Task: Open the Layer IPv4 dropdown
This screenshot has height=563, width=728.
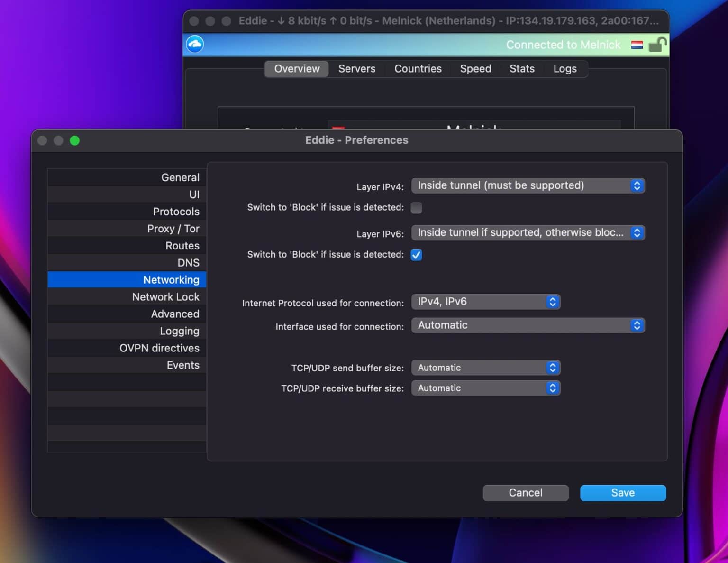Action: (x=528, y=185)
